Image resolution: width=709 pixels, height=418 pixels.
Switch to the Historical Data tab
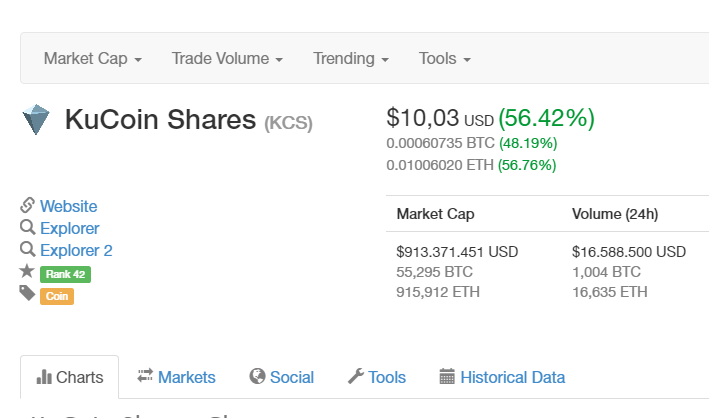click(512, 377)
